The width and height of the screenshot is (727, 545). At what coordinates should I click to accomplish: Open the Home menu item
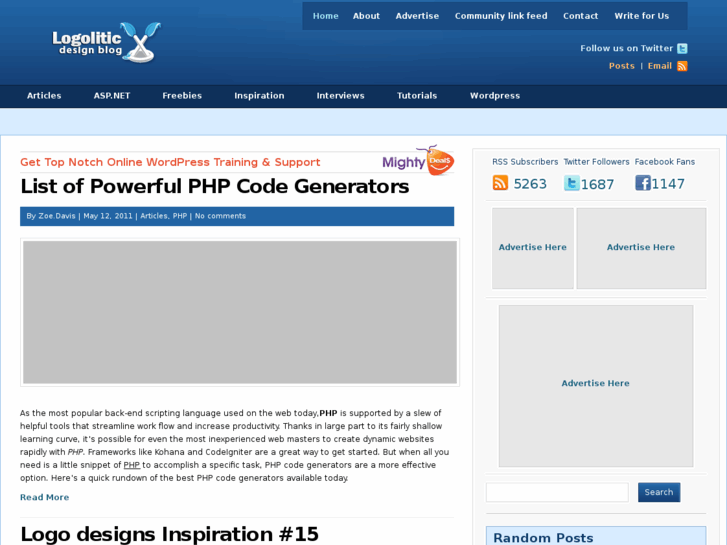(325, 16)
